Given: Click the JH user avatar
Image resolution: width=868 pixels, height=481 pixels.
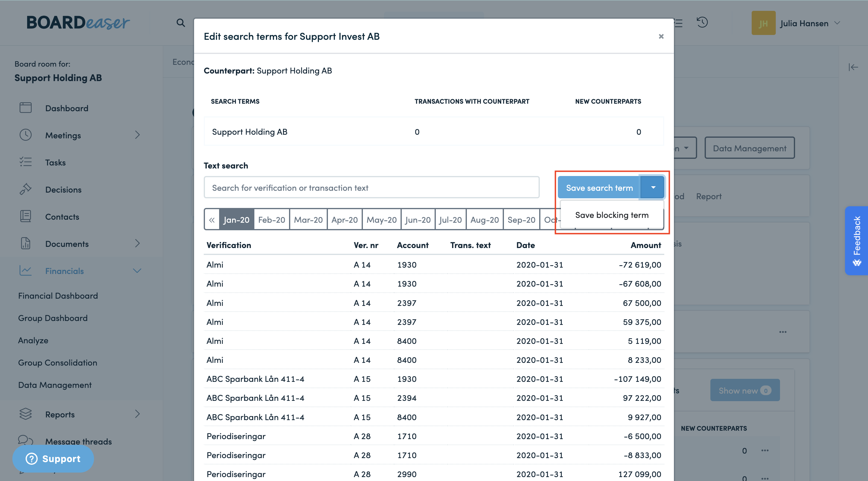Looking at the screenshot, I should pos(763,23).
